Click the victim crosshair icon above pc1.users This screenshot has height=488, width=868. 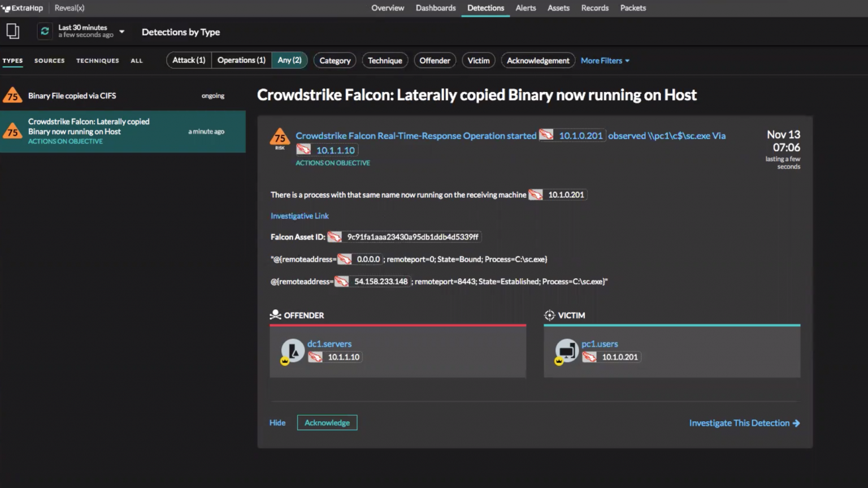pos(549,315)
